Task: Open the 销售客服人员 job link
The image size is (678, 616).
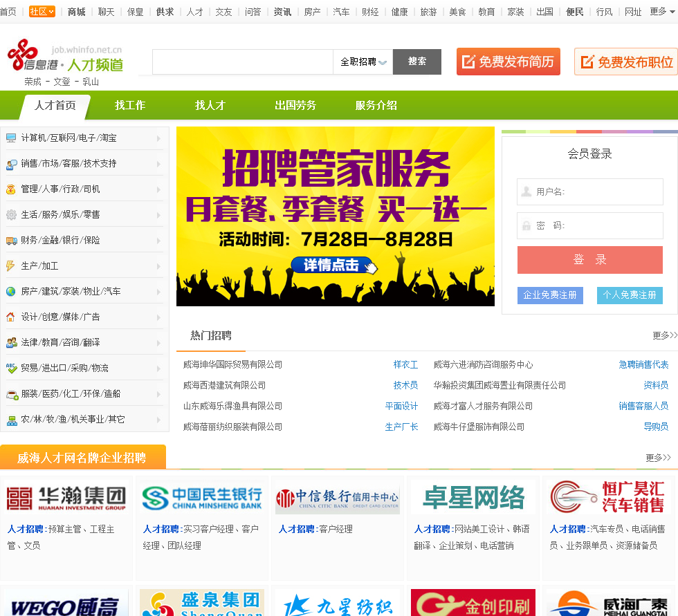Action: tap(643, 406)
